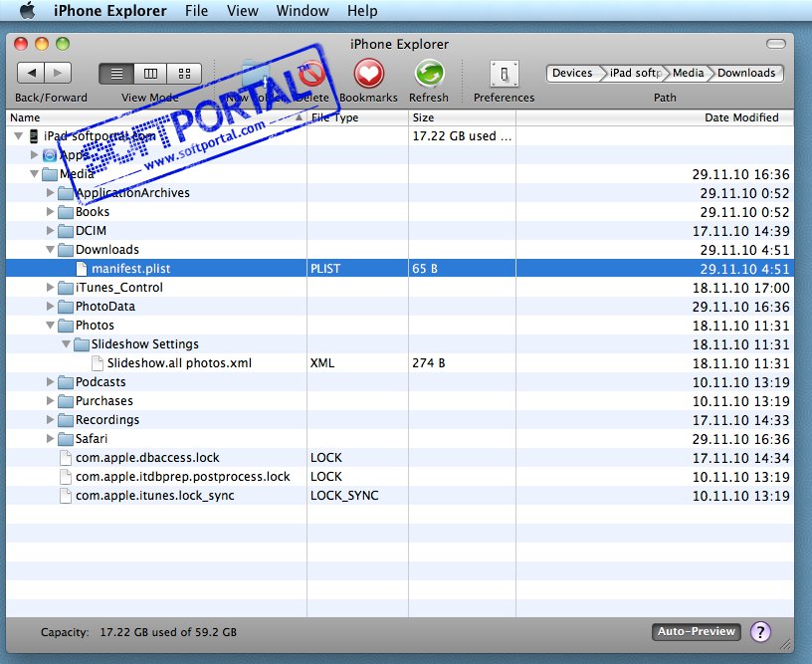This screenshot has height=664, width=812.
Task: Open the Apple menu
Action: pos(28,10)
